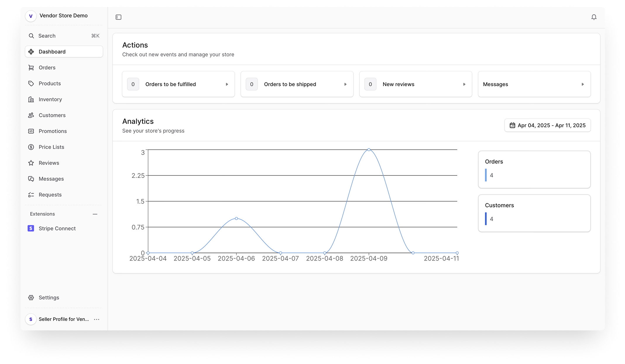
Task: Open Inventory from the sidebar
Action: pos(64,99)
